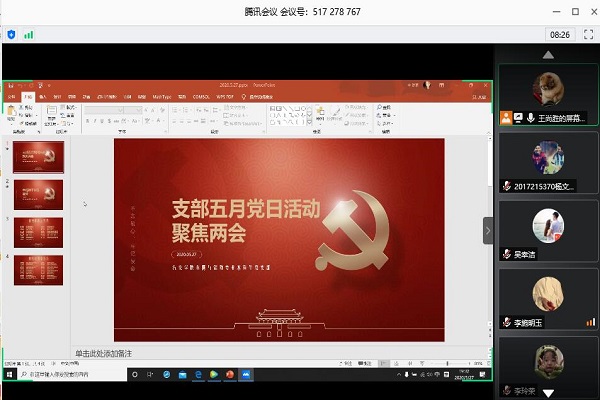
Task: Click the 08:26 meeting timer
Action: click(560, 35)
